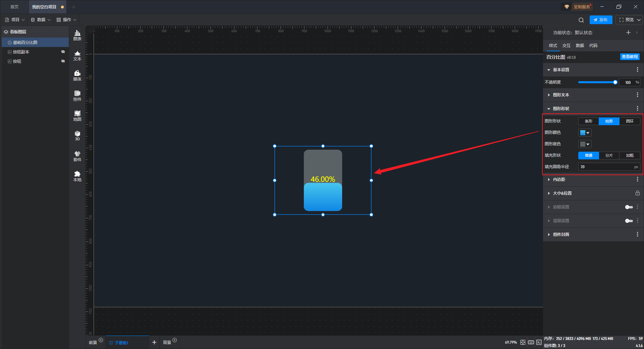Select the 条形 bar shape option

click(589, 121)
